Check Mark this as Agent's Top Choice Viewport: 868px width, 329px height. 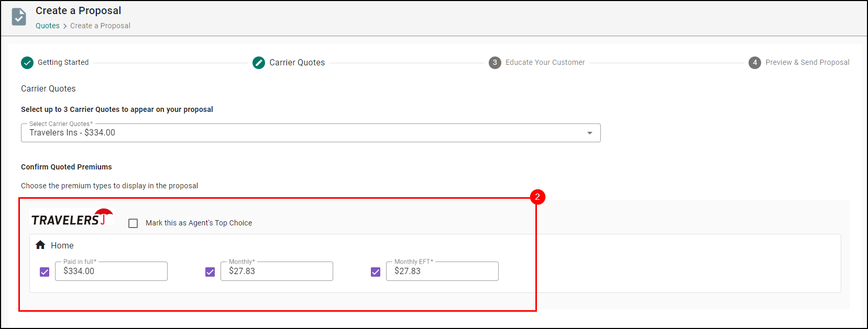(x=133, y=223)
